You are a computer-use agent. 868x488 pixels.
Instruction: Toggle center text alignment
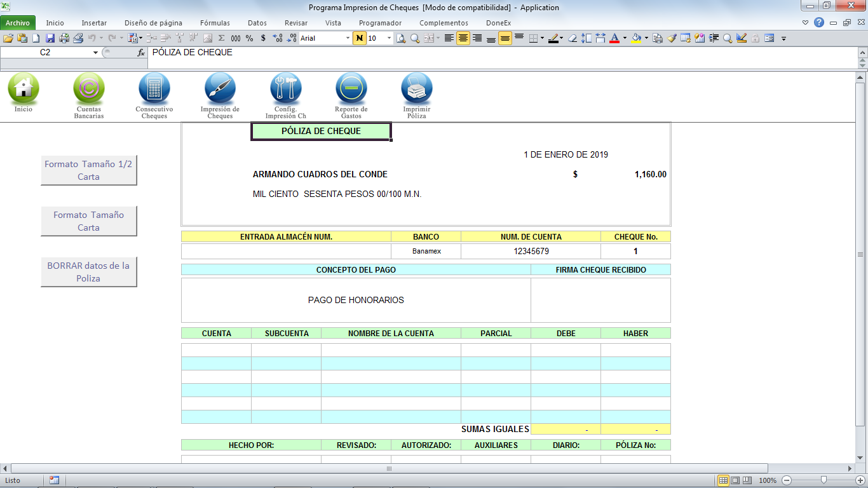tap(463, 38)
